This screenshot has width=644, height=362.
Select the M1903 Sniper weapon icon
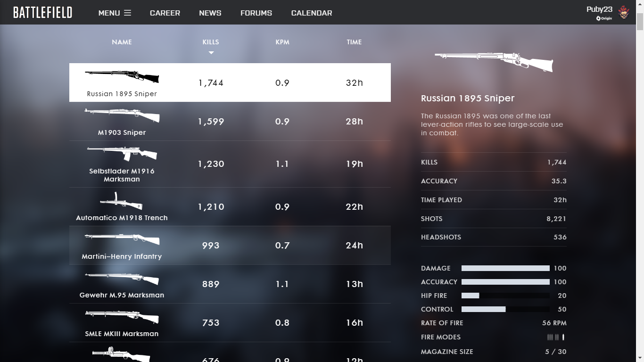click(x=122, y=115)
